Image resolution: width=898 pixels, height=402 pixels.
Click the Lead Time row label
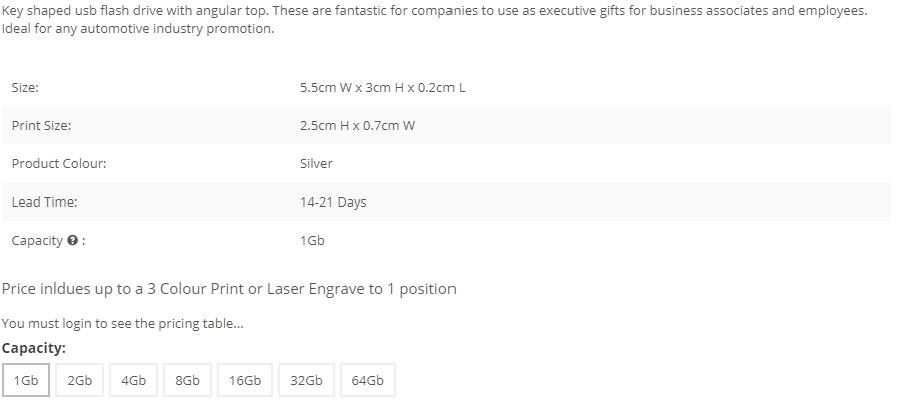click(x=44, y=202)
